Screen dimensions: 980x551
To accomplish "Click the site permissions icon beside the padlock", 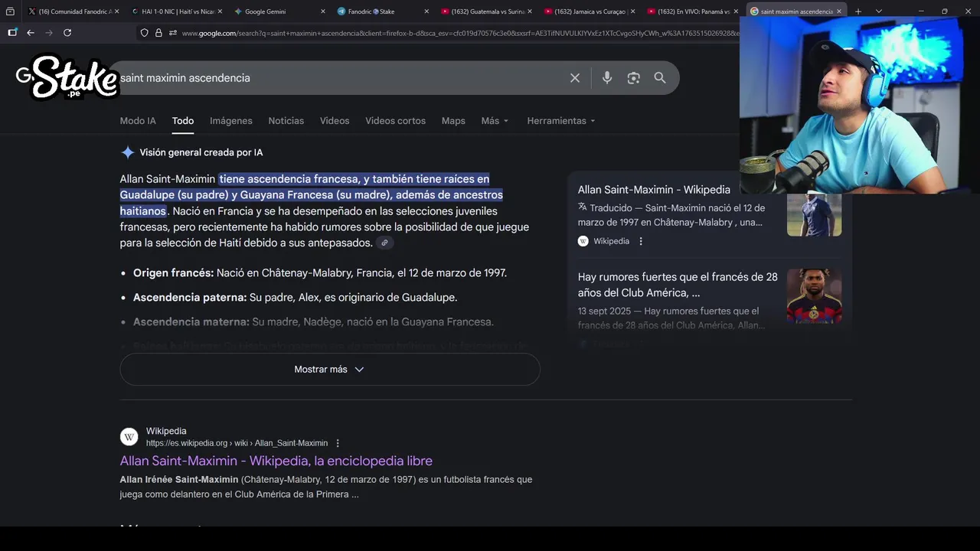I will pyautogui.click(x=173, y=33).
